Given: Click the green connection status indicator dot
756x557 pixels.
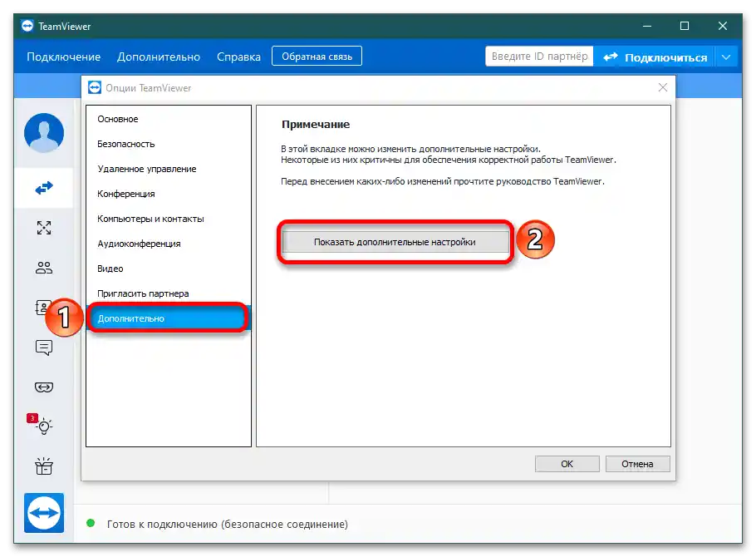Looking at the screenshot, I should [x=91, y=523].
